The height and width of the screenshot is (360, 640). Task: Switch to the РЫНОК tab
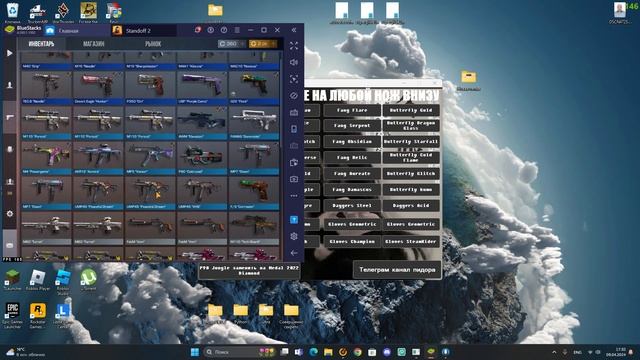pyautogui.click(x=153, y=44)
